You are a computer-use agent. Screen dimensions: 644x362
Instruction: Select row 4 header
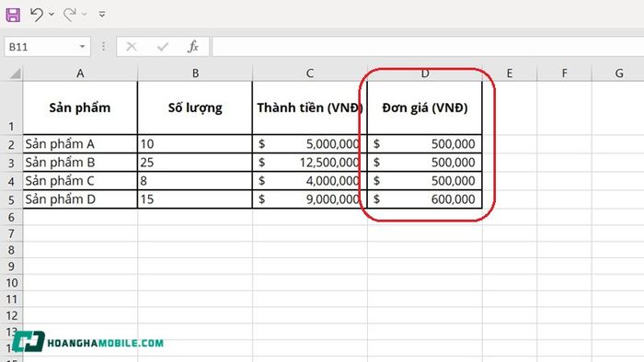(11, 181)
